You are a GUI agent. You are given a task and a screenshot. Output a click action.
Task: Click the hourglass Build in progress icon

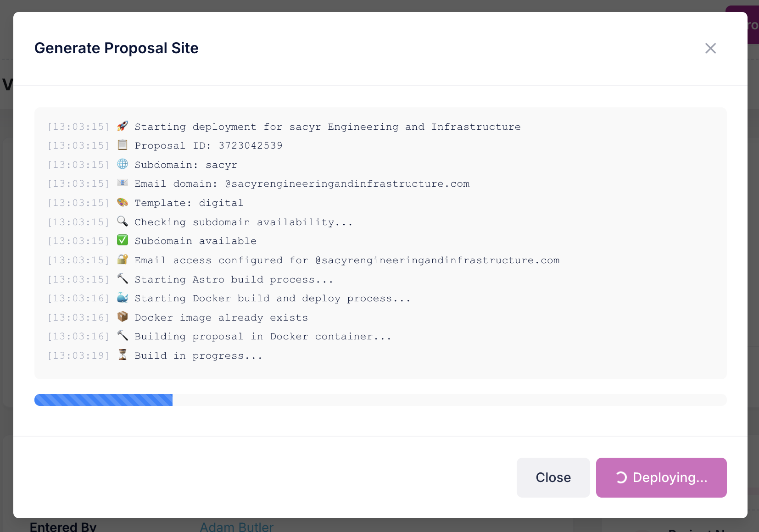(123, 355)
